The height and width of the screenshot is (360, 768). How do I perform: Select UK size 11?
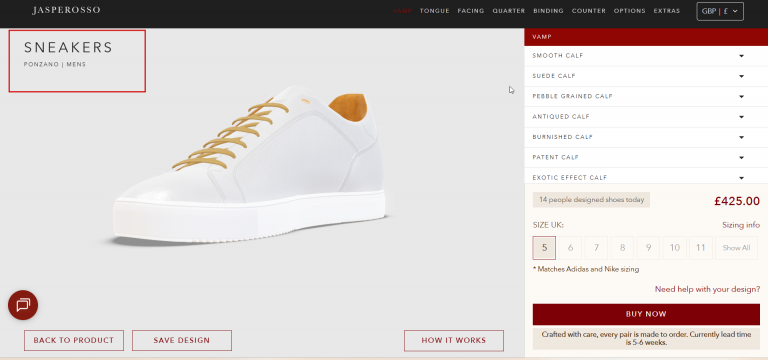coord(700,248)
